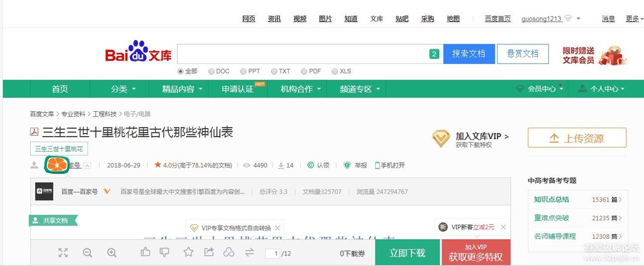Screen dimensions: 644x266
Task: Click the zoom out magnifier icon
Action: [88, 253]
